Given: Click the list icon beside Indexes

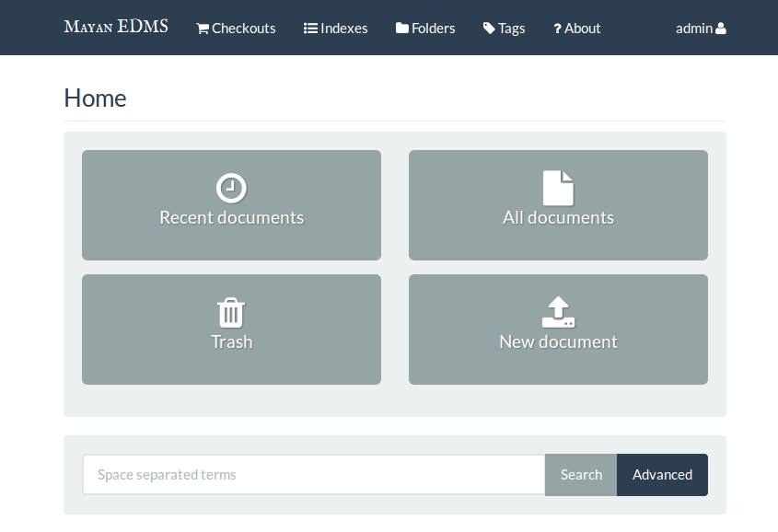Looking at the screenshot, I should pyautogui.click(x=310, y=29).
